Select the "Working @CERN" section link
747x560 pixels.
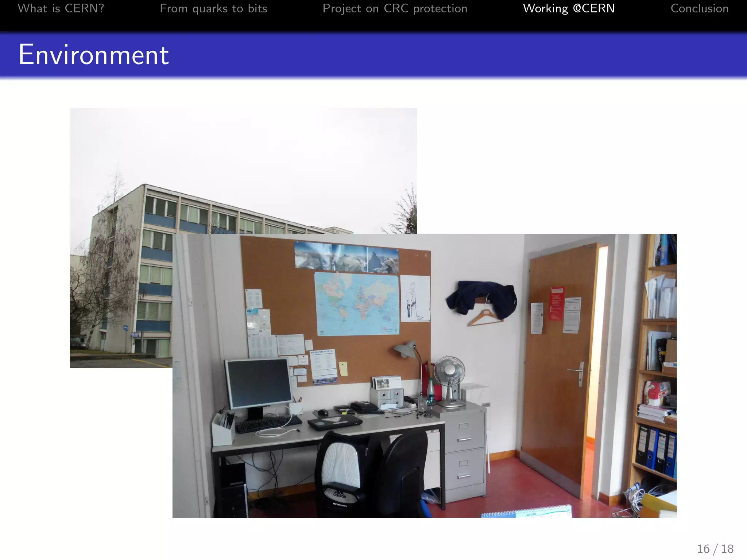point(569,8)
